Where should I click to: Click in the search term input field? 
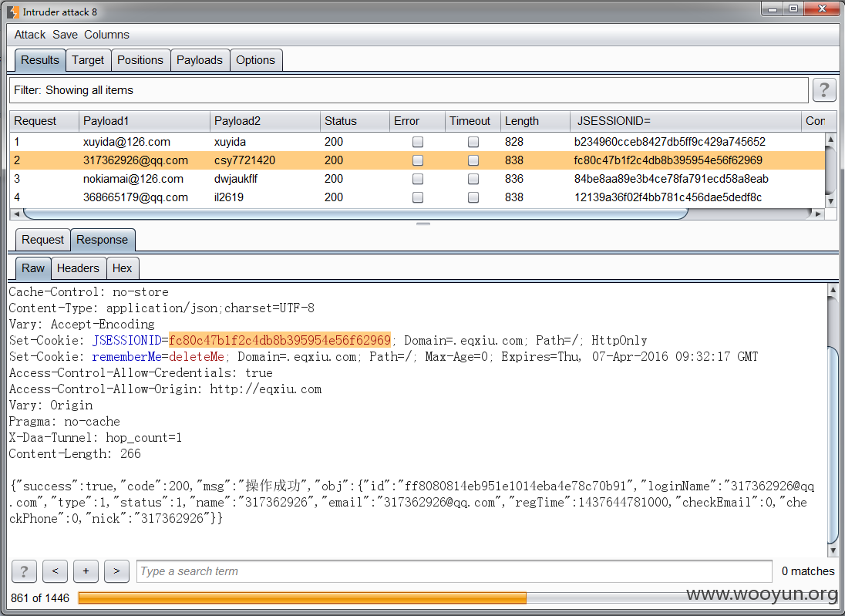point(454,571)
